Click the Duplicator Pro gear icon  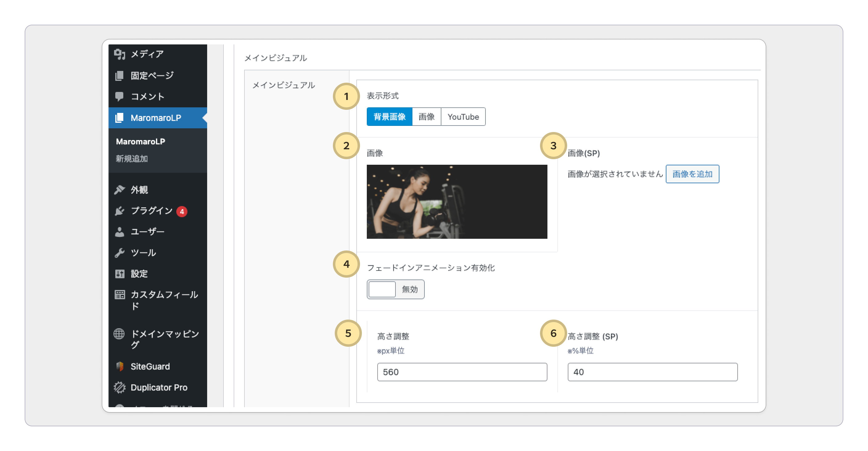[119, 387]
